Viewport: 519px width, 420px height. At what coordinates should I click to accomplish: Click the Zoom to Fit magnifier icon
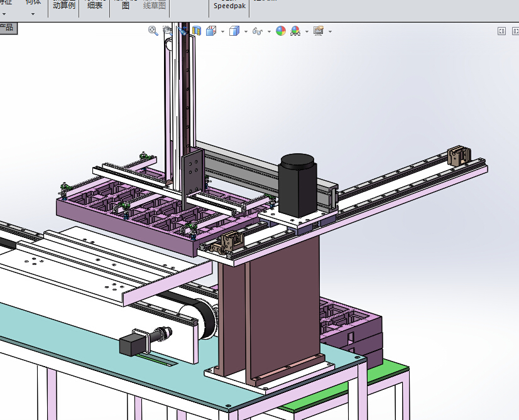[x=153, y=30]
